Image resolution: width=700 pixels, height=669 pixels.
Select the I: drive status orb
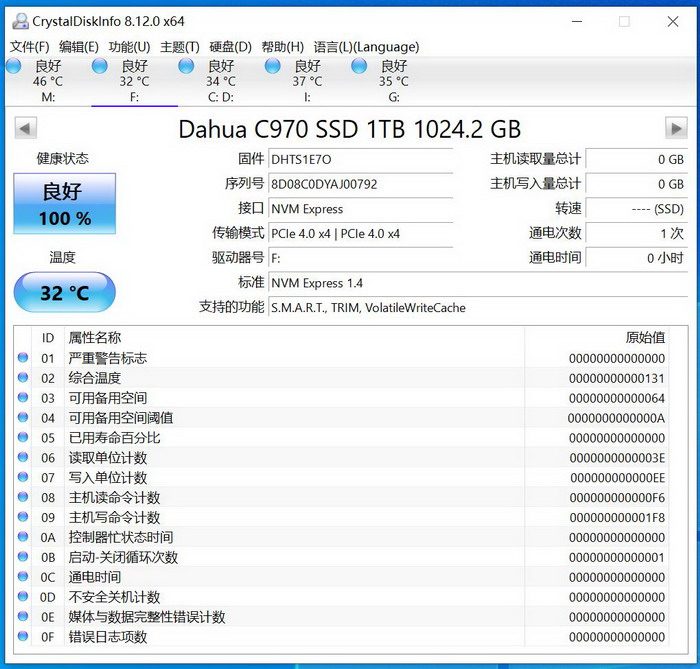point(272,66)
